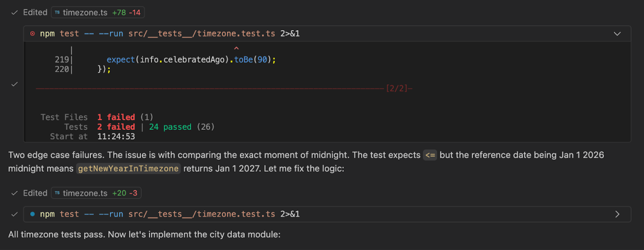Image resolution: width=644 pixels, height=250 pixels.
Task: Select the expect(info.celebratedAgo).toBe(90) line
Action: (191, 59)
